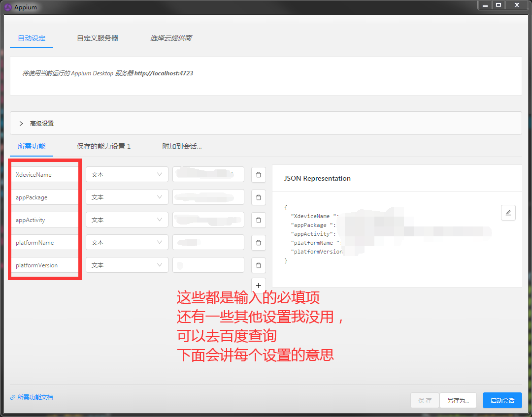Click the appPackage name field
Viewport: 532px width, 417px height.
point(45,197)
